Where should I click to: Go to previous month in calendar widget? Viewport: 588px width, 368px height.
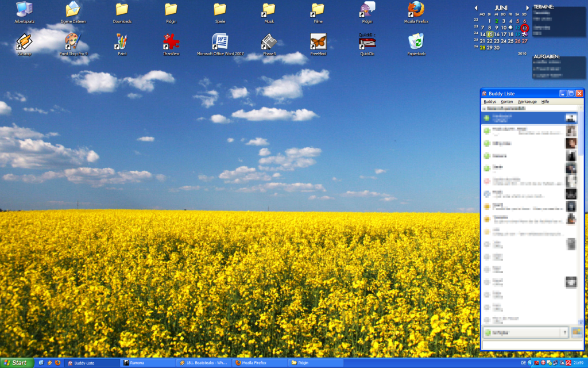point(475,8)
